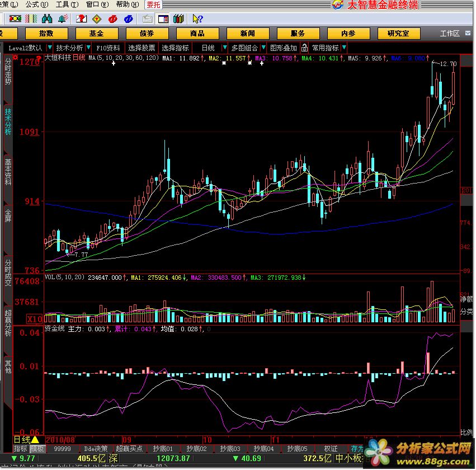Click the F10资料 toolbar button

(108, 48)
